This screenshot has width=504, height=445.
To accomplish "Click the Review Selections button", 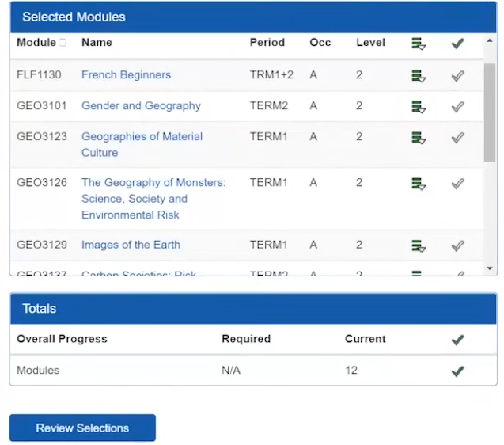I will [82, 428].
